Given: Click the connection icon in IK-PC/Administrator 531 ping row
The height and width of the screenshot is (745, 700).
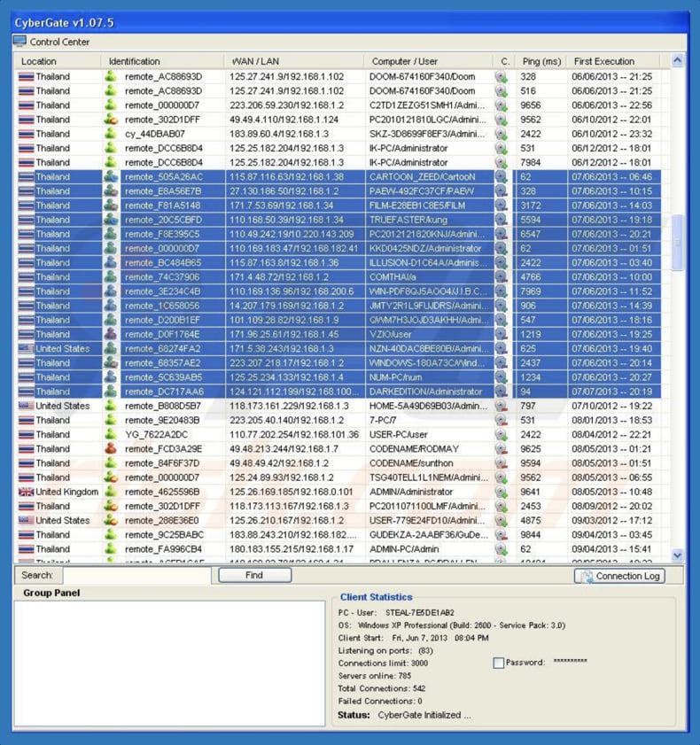Looking at the screenshot, I should click(502, 148).
